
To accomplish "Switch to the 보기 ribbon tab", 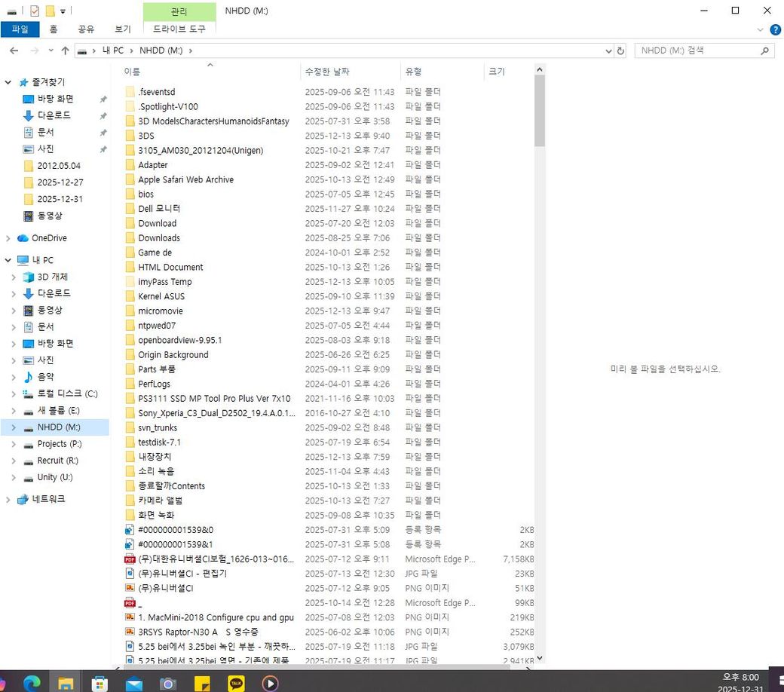I will 122,29.
